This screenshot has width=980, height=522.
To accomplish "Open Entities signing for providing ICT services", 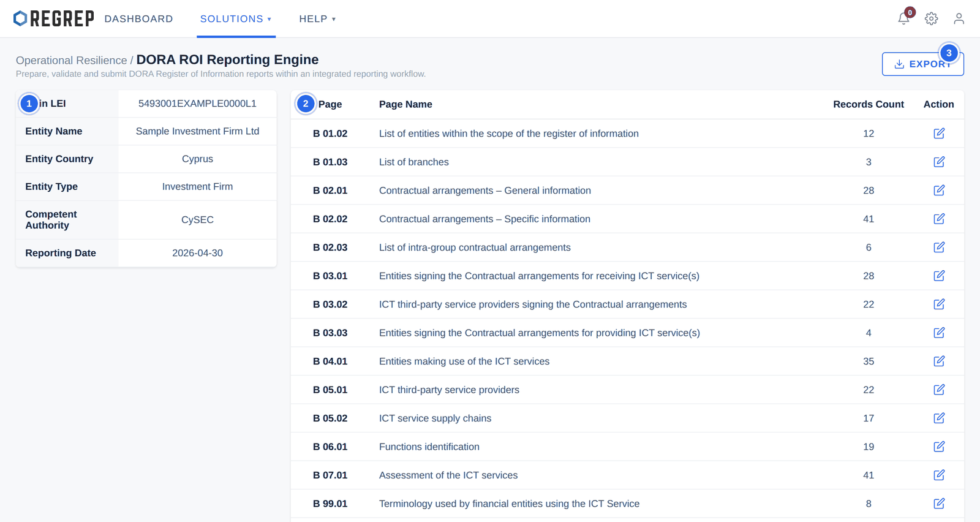I will point(539,333).
